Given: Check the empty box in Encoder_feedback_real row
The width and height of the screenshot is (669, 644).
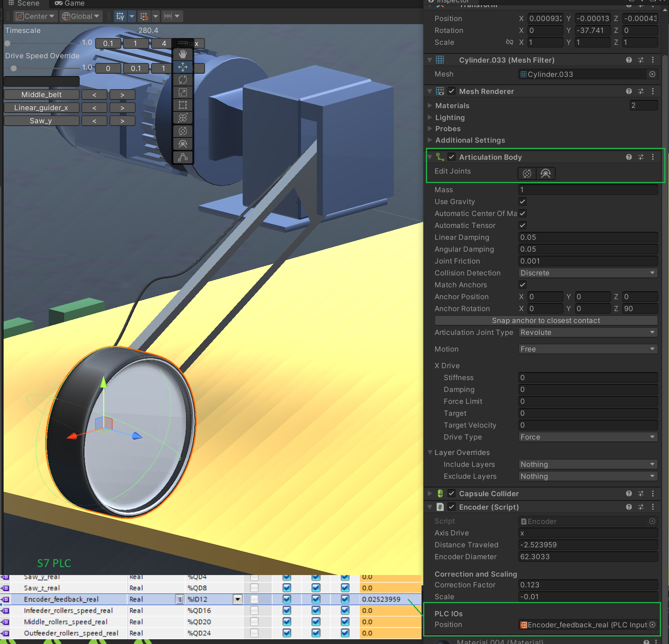Looking at the screenshot, I should pos(254,599).
